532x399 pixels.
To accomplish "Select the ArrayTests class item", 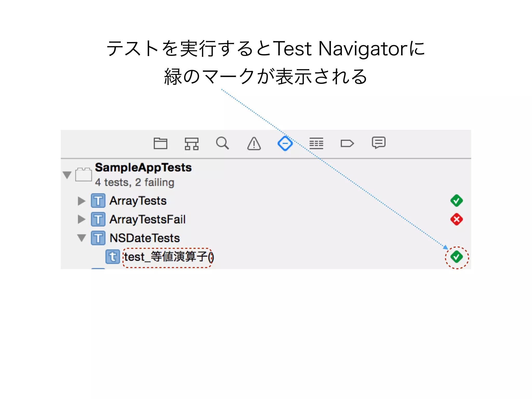I will (x=138, y=201).
